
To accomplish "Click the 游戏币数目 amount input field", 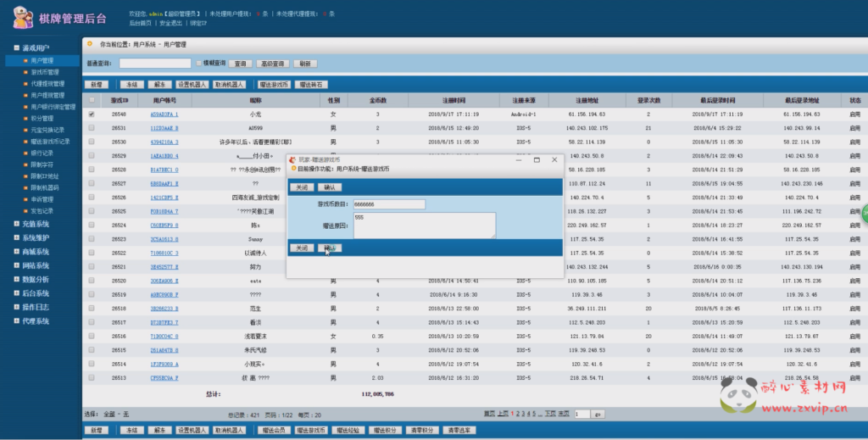I will click(387, 204).
